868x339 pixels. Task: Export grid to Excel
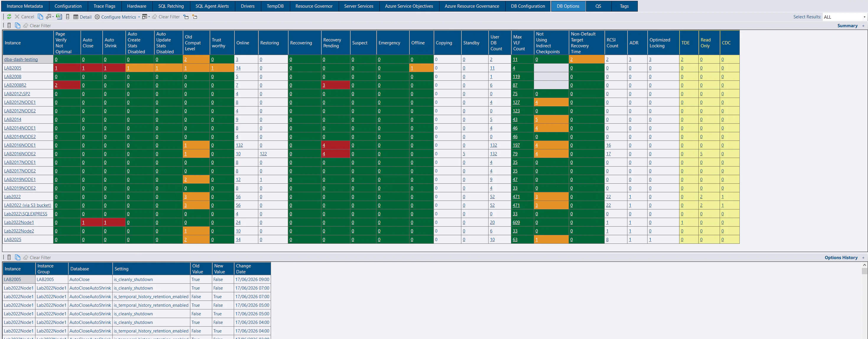(x=59, y=17)
